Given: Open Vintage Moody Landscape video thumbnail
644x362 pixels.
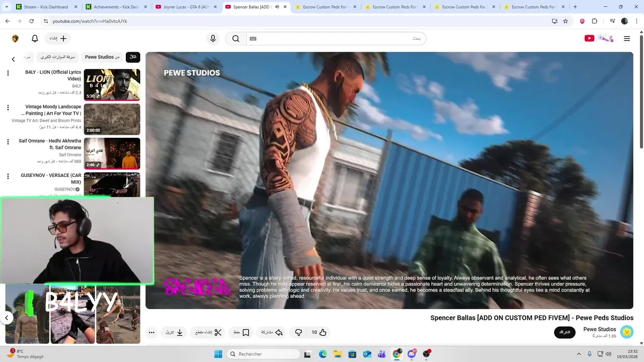Looking at the screenshot, I should click(112, 119).
